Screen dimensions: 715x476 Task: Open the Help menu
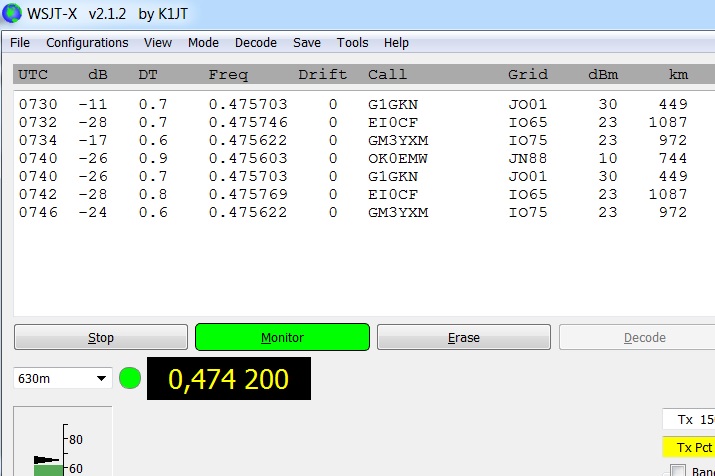[x=396, y=43]
